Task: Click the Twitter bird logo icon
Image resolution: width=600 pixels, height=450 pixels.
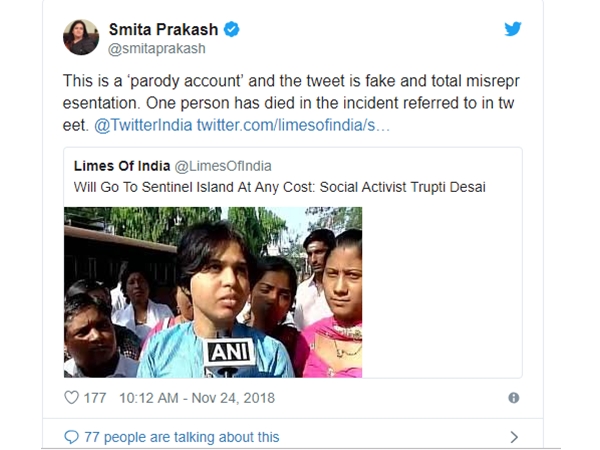Action: (x=513, y=29)
